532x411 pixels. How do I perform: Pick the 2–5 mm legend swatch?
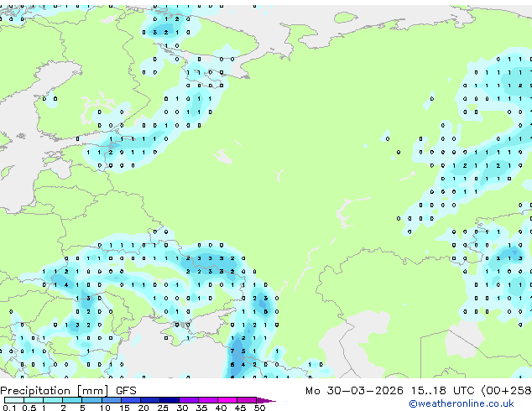[72, 400]
